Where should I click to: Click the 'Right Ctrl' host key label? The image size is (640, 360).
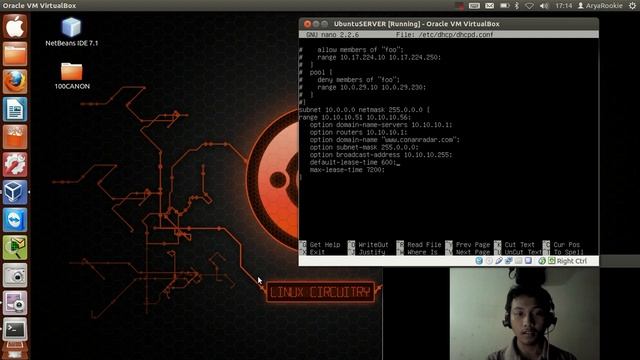click(572, 261)
